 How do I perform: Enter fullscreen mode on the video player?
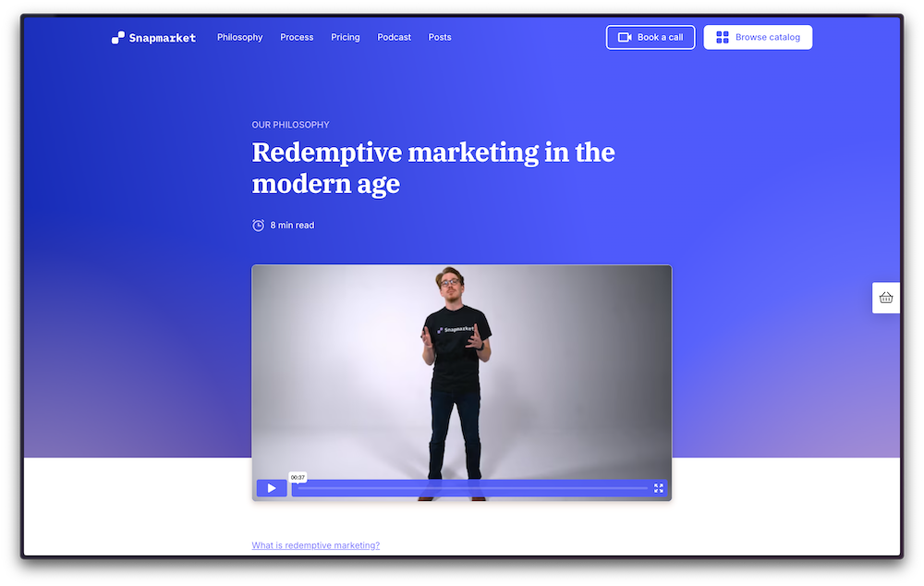click(659, 488)
